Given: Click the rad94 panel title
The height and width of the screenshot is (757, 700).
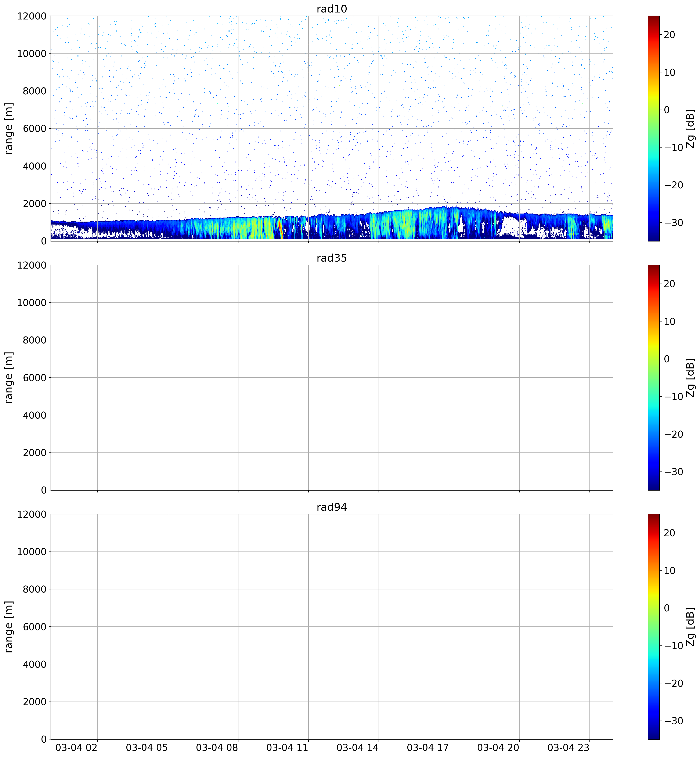Looking at the screenshot, I should pos(331,507).
